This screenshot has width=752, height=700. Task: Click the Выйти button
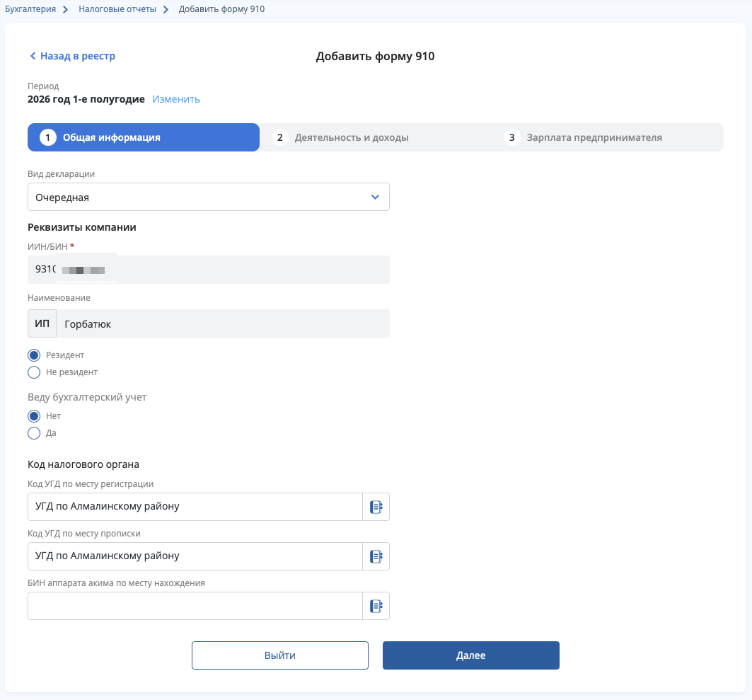tap(280, 655)
